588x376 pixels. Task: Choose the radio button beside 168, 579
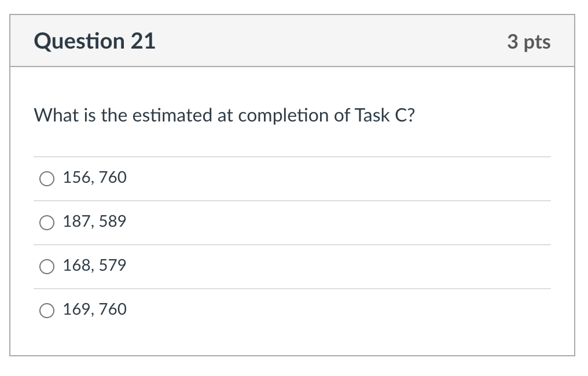pos(47,266)
